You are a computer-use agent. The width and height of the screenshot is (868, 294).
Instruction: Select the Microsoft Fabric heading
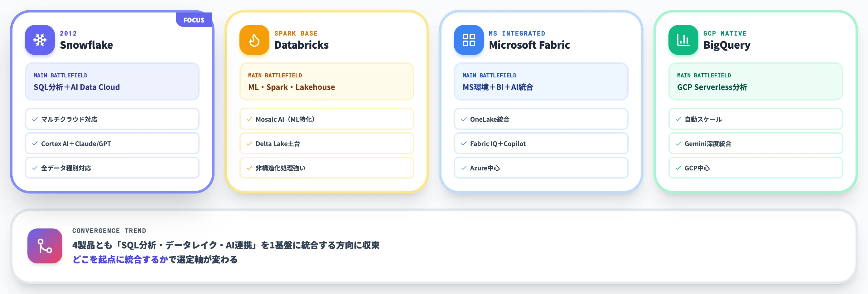[x=529, y=45]
